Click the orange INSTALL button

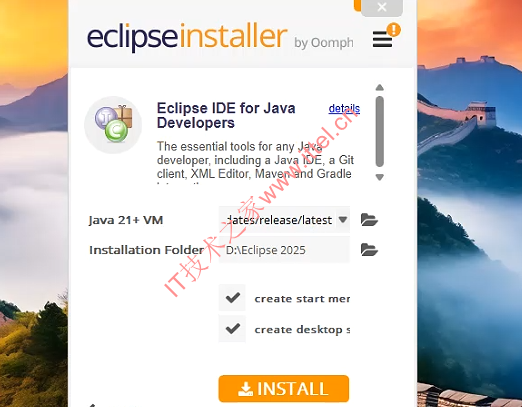tap(284, 389)
